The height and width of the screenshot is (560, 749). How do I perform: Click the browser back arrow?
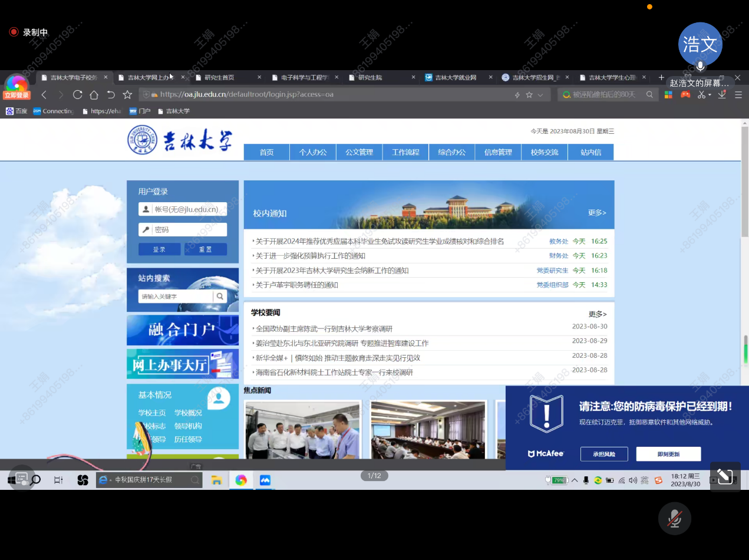click(44, 95)
